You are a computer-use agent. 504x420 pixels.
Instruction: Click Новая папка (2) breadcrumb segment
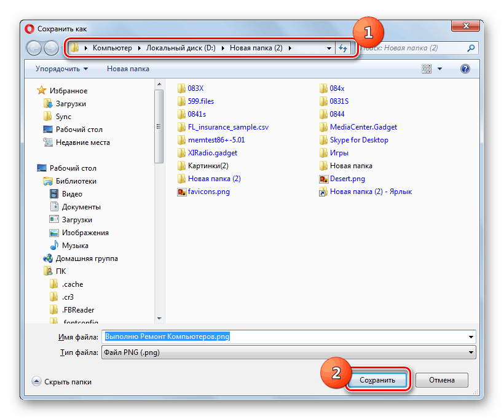tap(256, 48)
